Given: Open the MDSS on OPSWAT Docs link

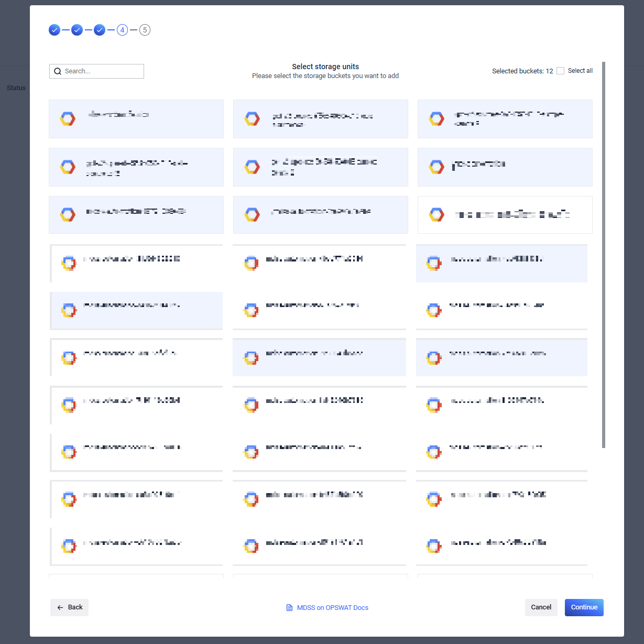Looking at the screenshot, I should pos(332,608).
